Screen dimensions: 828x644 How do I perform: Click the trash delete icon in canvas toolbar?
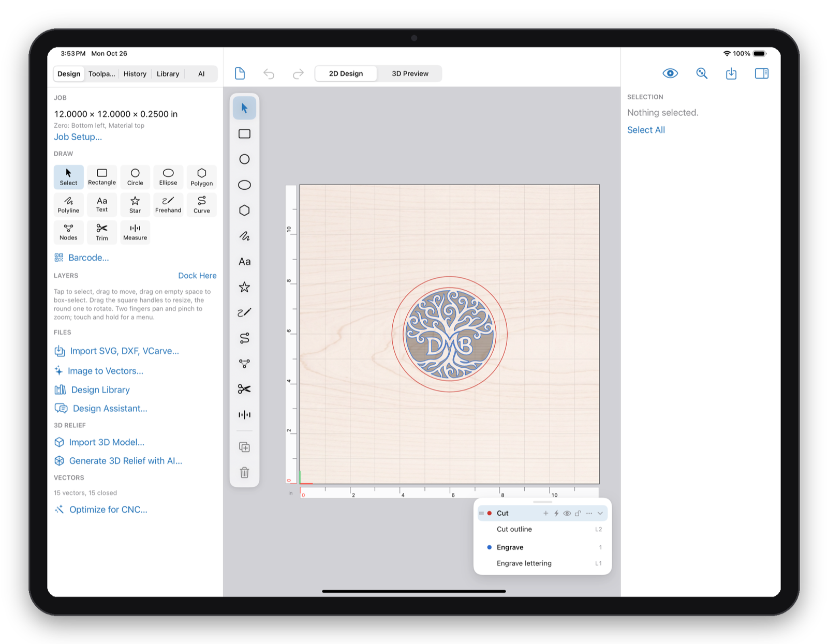[x=244, y=472]
